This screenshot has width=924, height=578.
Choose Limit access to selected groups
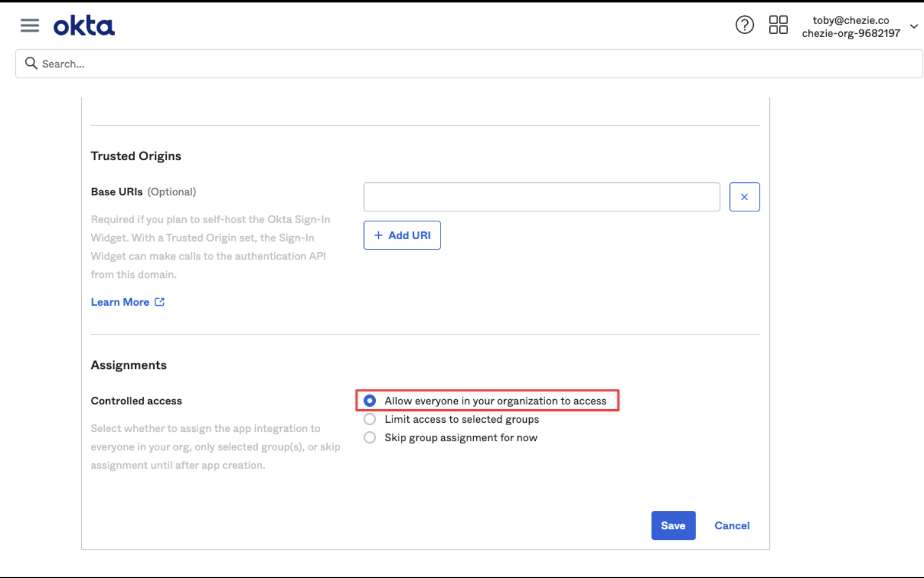click(370, 420)
